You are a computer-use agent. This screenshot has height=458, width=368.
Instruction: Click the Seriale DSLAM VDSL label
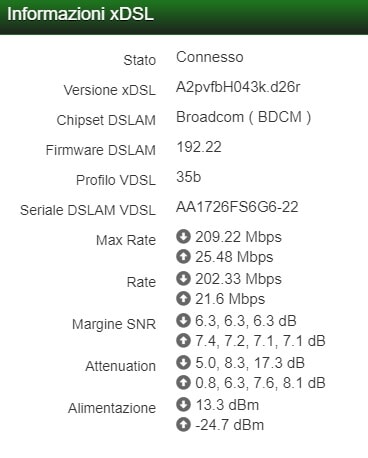(88, 210)
